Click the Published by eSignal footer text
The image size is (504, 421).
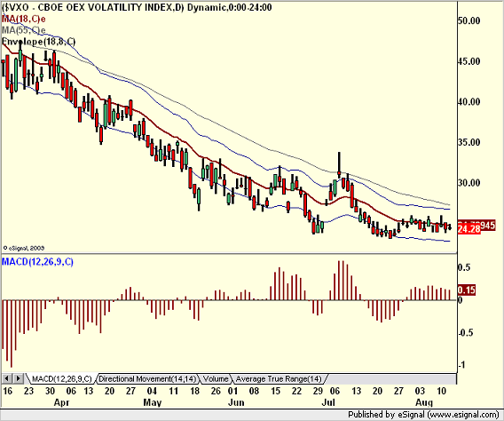click(423, 415)
